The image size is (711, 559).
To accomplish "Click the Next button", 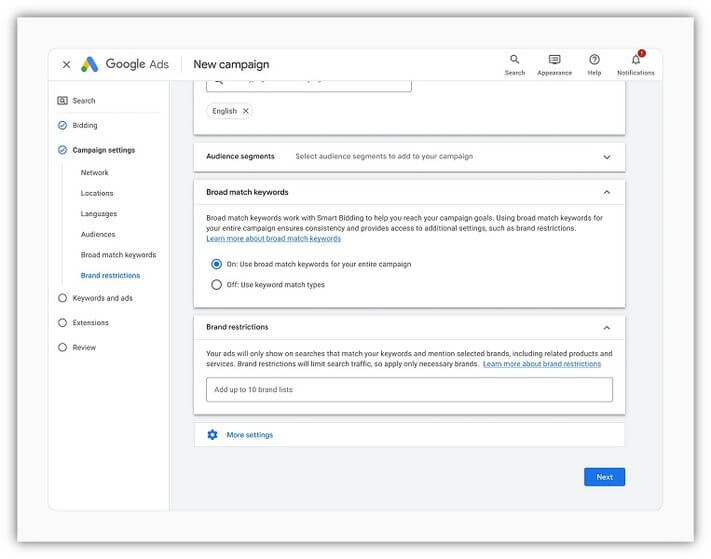I will pyautogui.click(x=604, y=477).
